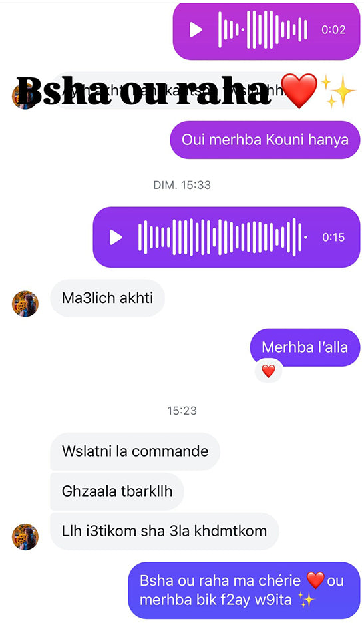Select the 'Ghzaala tbarkllh' message bubble
This screenshot has height=623, width=364.
click(x=117, y=491)
